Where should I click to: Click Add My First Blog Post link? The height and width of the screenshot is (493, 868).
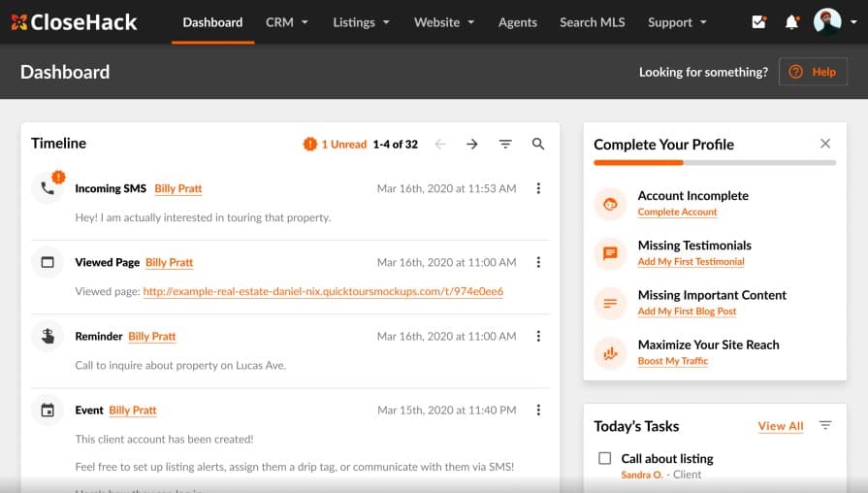687,312
